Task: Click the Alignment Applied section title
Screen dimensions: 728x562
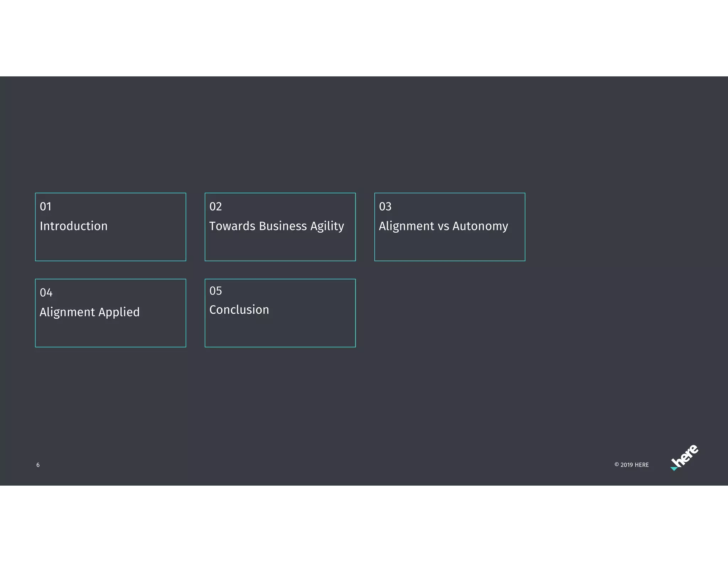Action: 90,312
